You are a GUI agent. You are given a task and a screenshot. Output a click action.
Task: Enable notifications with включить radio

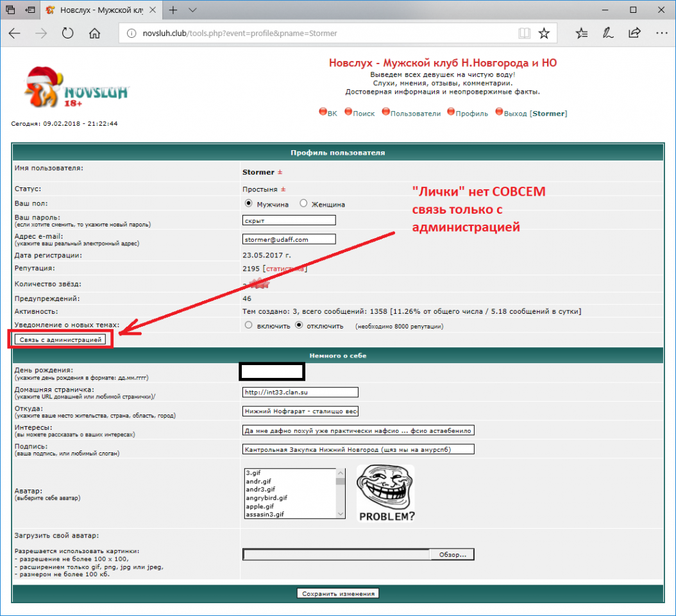click(249, 325)
